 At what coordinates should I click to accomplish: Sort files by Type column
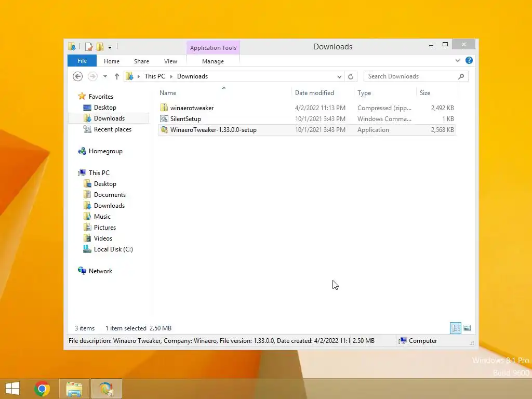pos(364,93)
